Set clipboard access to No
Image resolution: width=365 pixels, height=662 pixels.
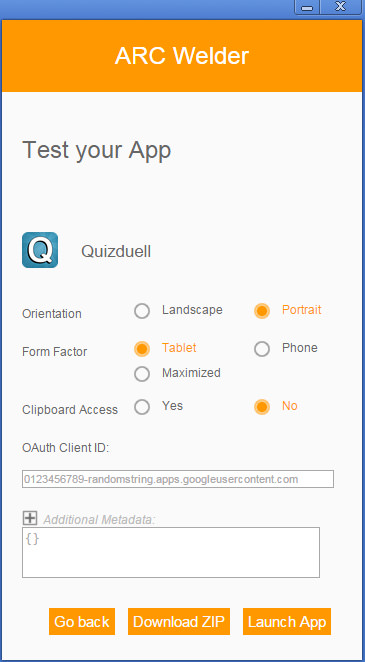tap(262, 407)
